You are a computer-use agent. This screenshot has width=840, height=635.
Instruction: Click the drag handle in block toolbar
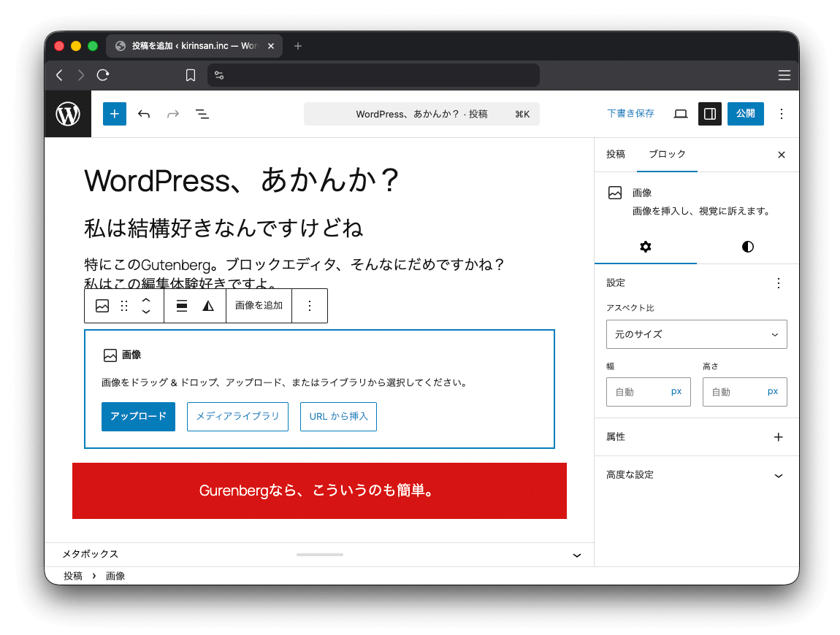tap(124, 306)
